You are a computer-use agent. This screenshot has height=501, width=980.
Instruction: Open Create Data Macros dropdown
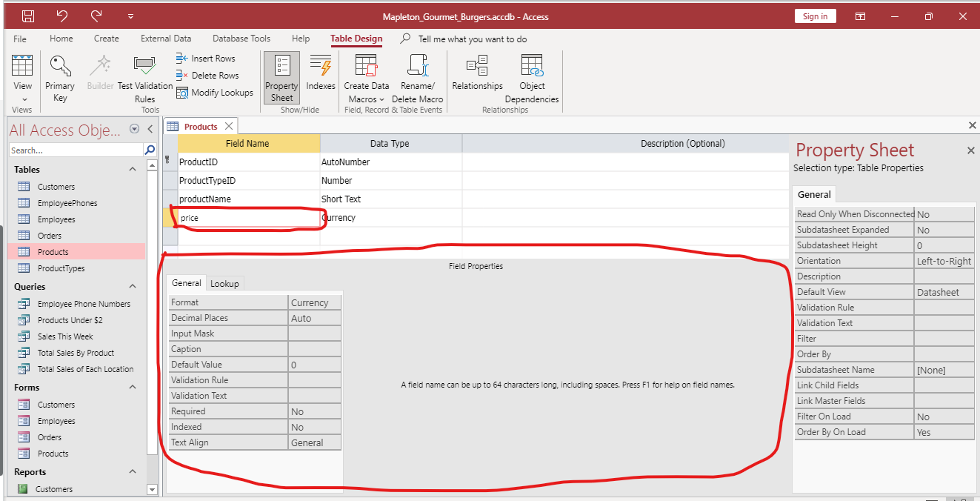(x=366, y=79)
